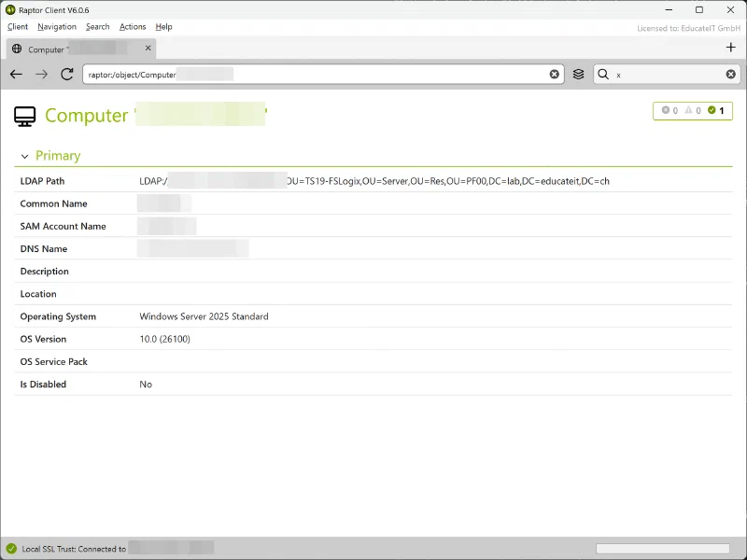The height and width of the screenshot is (560, 747).
Task: Click the OS Service Pack label
Action: point(53,362)
